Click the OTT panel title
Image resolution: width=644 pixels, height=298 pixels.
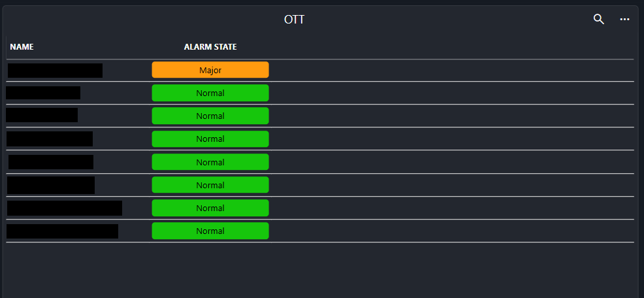point(294,20)
